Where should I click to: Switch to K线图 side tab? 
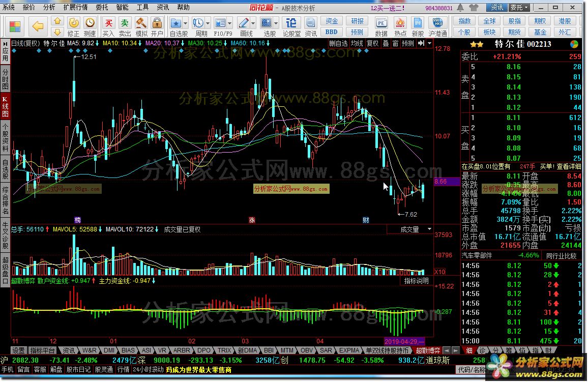[5, 106]
